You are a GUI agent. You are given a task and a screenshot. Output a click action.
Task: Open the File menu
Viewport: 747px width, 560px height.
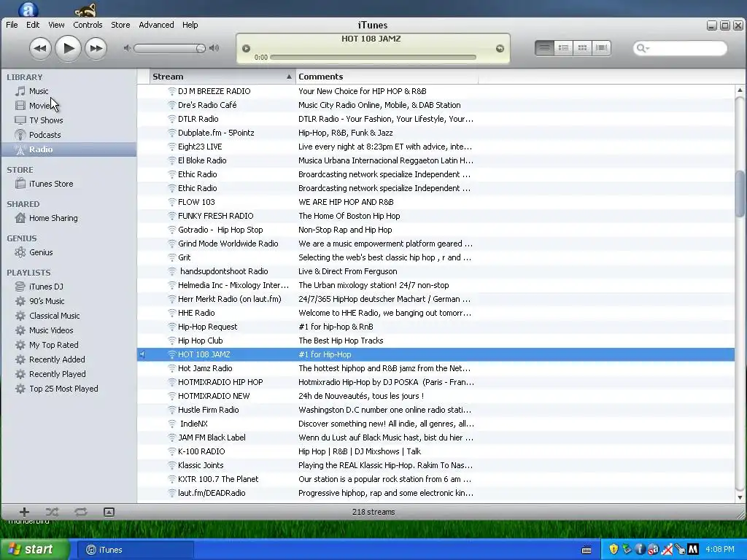(12, 25)
